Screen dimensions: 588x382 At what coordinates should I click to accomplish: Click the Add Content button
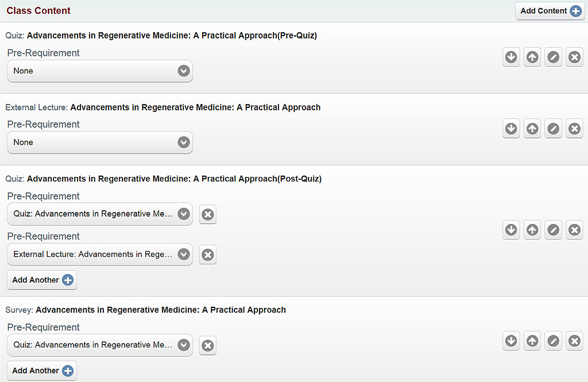[550, 11]
